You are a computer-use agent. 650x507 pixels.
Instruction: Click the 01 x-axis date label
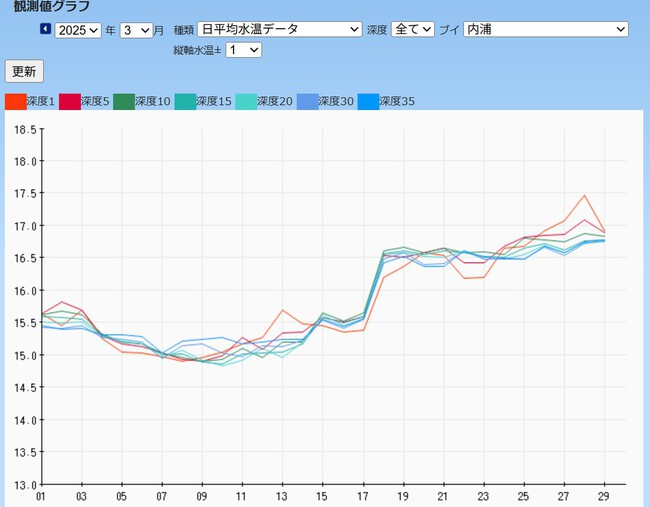(x=41, y=497)
